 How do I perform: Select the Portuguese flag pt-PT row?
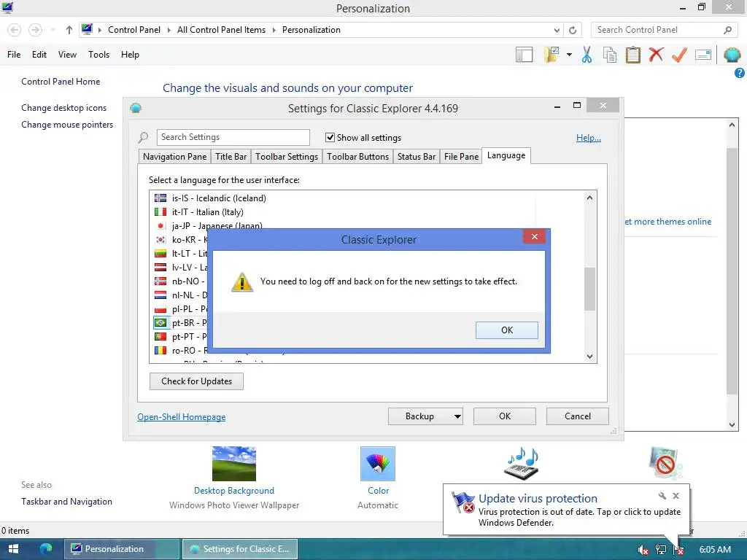click(181, 337)
